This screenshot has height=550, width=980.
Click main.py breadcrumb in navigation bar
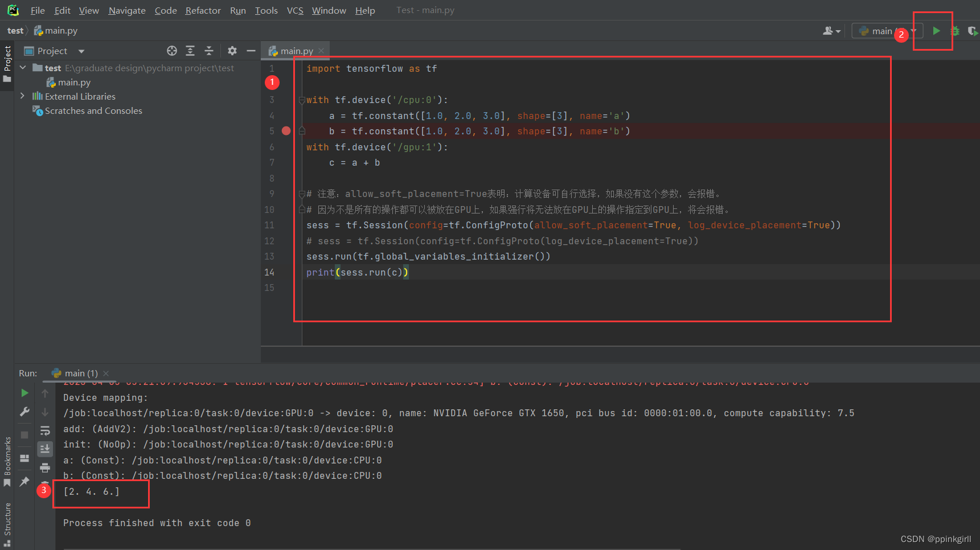coord(56,31)
